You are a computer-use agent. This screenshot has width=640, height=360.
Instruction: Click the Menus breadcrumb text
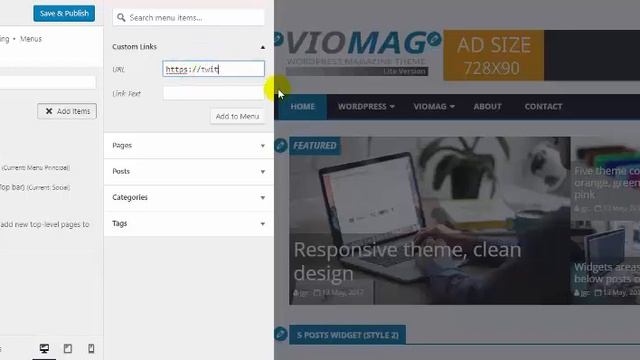[x=31, y=39]
